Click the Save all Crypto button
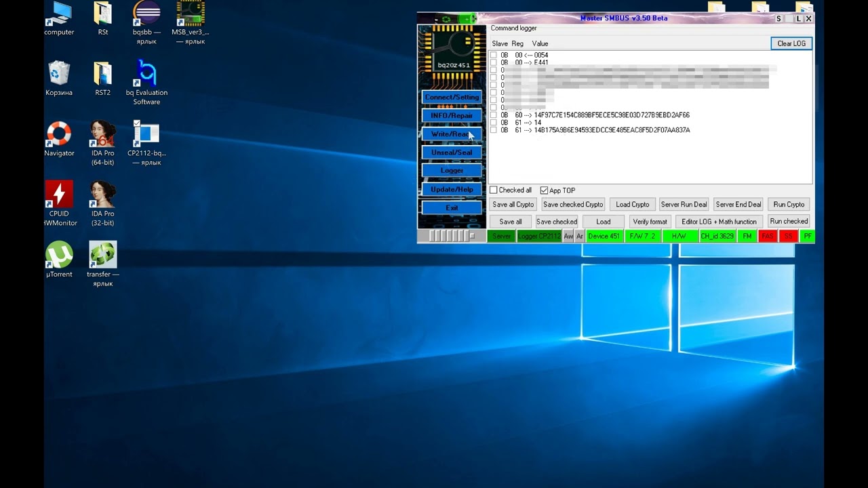 pyautogui.click(x=513, y=204)
